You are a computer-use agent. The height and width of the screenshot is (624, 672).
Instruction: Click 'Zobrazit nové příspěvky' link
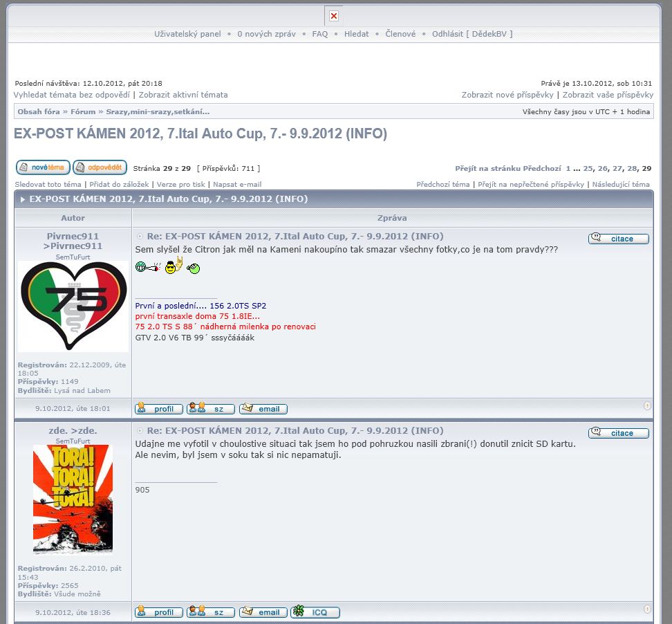[507, 95]
